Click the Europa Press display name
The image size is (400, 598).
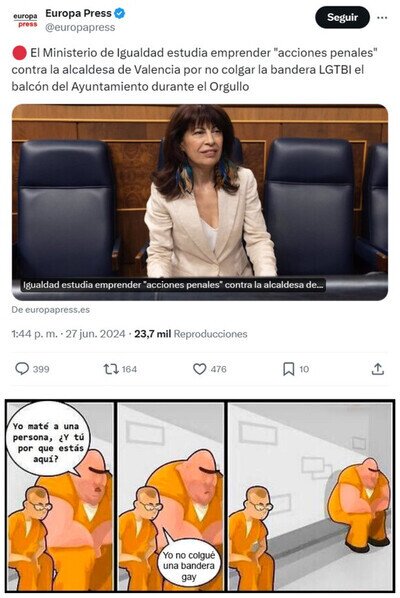(x=78, y=13)
